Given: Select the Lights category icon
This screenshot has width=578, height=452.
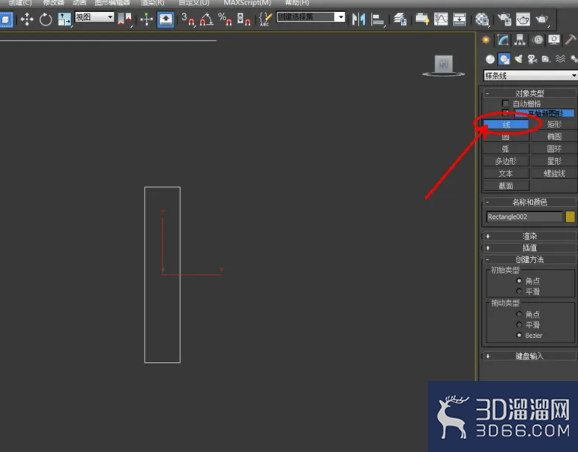Looking at the screenshot, I should pyautogui.click(x=518, y=59).
